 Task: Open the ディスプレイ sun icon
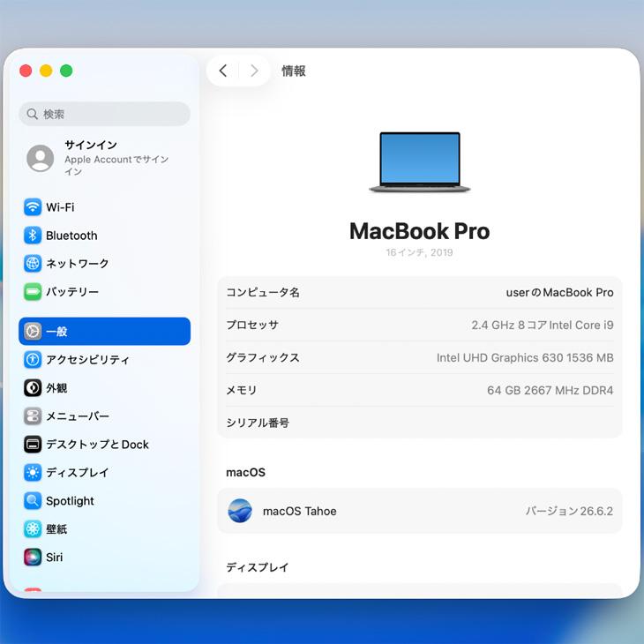pos(33,472)
